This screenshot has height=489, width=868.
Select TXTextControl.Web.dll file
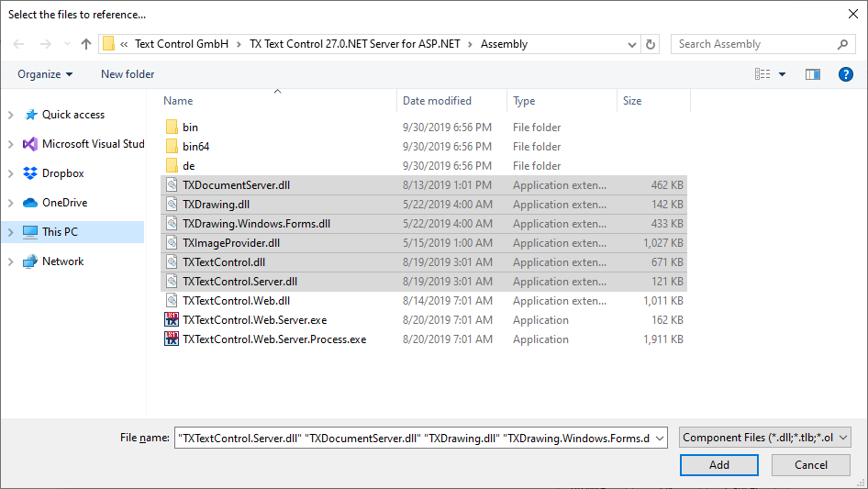click(424, 301)
